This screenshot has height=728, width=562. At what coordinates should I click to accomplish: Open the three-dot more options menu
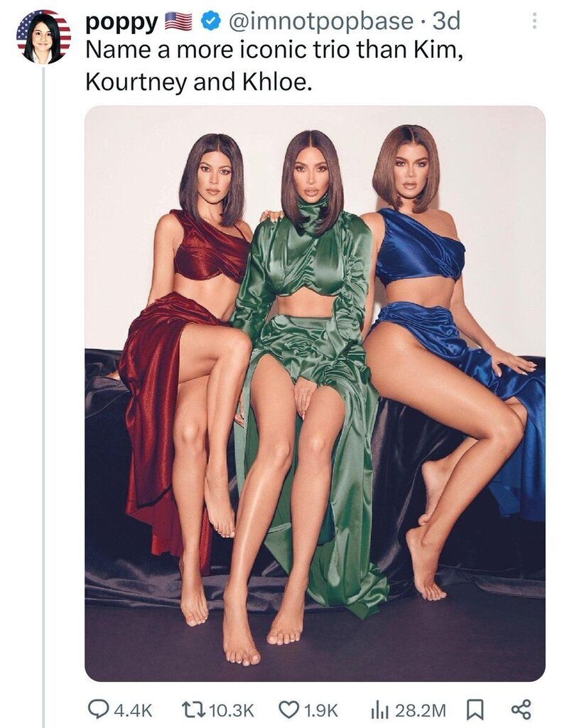(534, 23)
